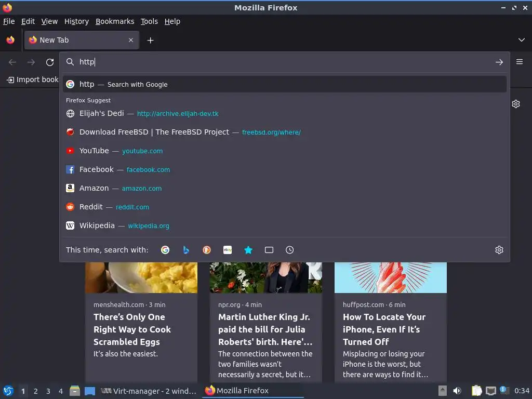The height and width of the screenshot is (399, 532).
Task: Open Elijah's Dedi suggestion
Action: [x=285, y=113]
